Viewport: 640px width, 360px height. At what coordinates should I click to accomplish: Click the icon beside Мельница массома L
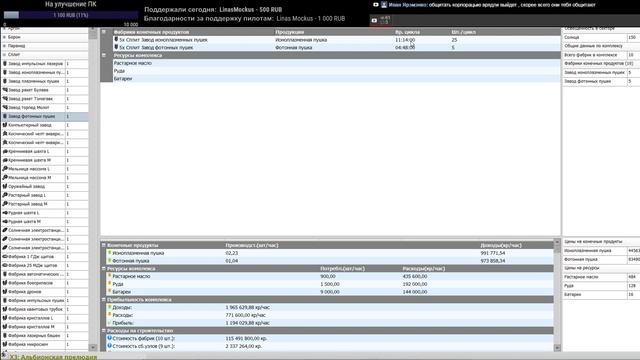(5, 169)
